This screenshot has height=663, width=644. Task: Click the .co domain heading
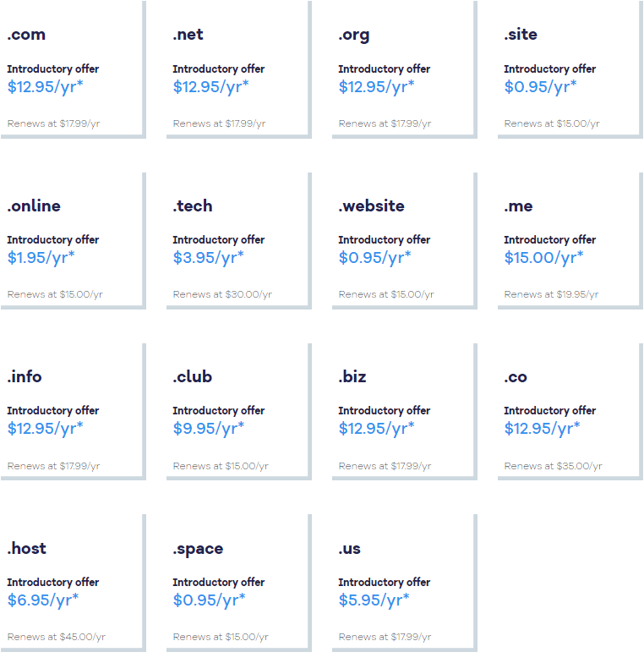click(x=516, y=377)
